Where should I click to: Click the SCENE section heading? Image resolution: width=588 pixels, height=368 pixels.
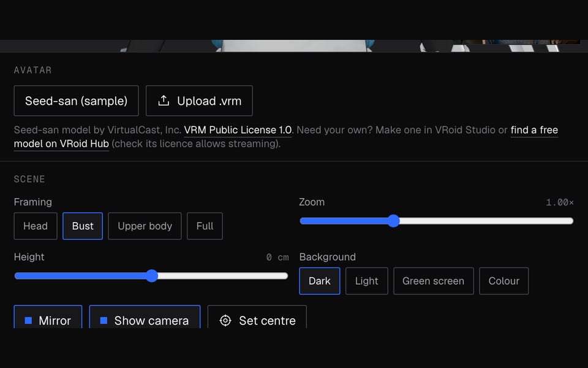29,179
